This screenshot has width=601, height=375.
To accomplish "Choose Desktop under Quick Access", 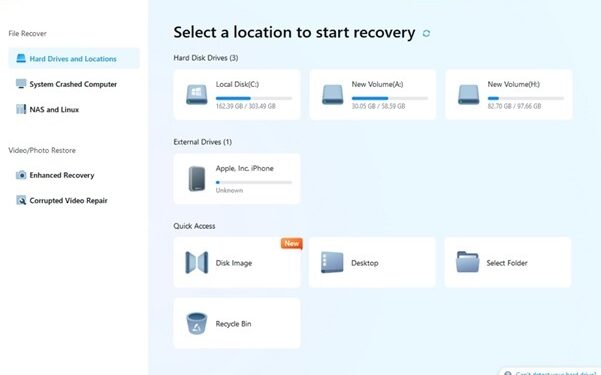I will point(372,263).
